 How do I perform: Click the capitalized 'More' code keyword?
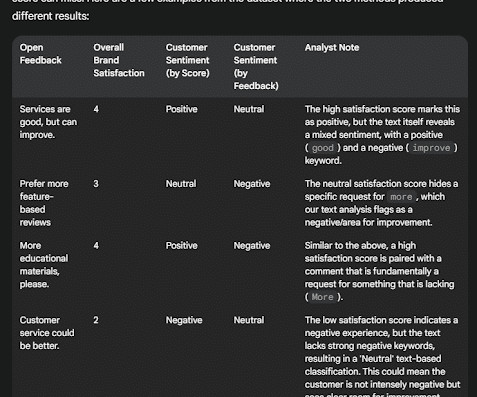tap(322, 297)
